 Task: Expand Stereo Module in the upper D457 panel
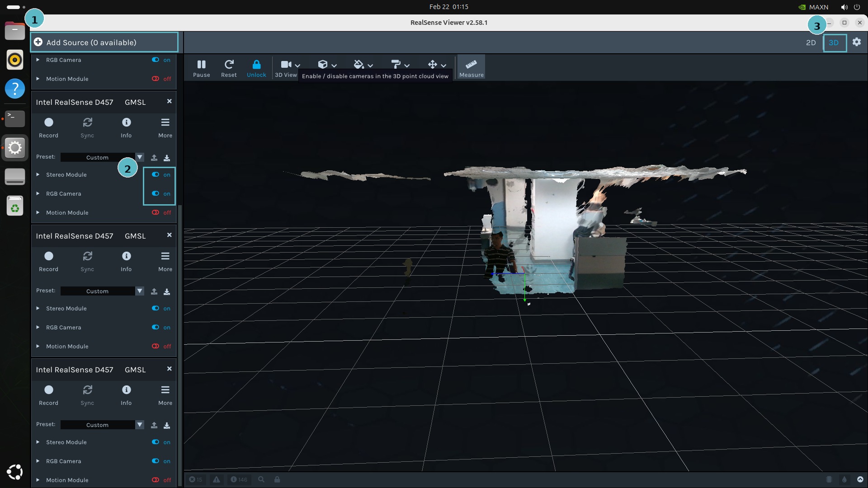click(38, 174)
